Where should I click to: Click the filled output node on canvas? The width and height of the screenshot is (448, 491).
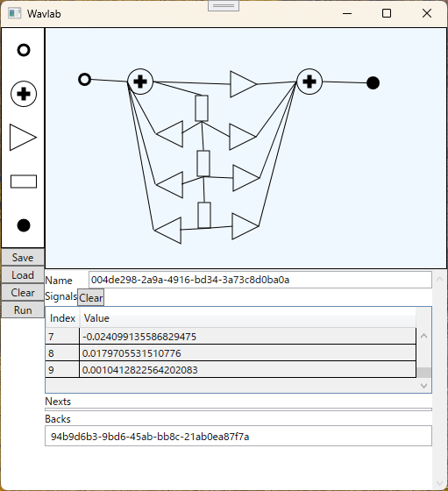pyautogui.click(x=373, y=83)
